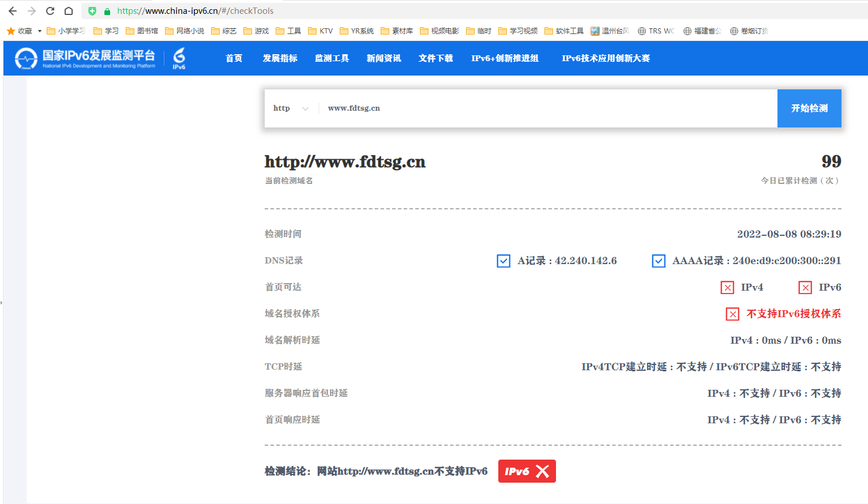Click the A记录 checkbox
The image size is (868, 504).
[x=503, y=261]
